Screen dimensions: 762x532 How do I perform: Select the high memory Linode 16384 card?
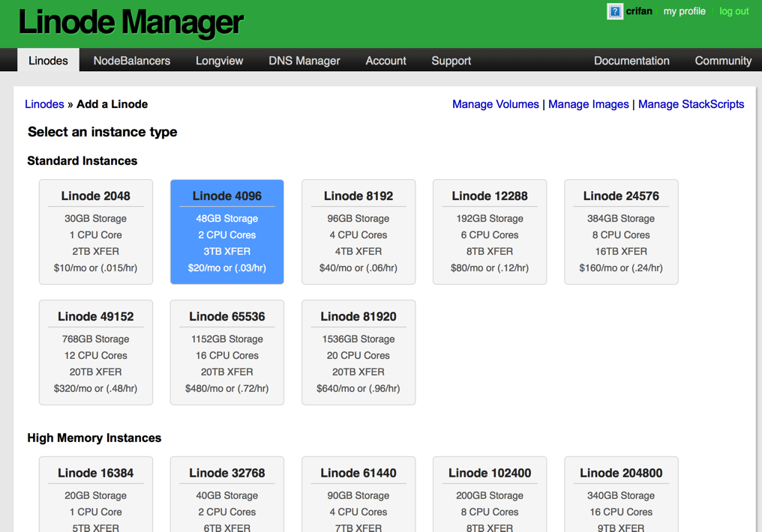pyautogui.click(x=96, y=494)
